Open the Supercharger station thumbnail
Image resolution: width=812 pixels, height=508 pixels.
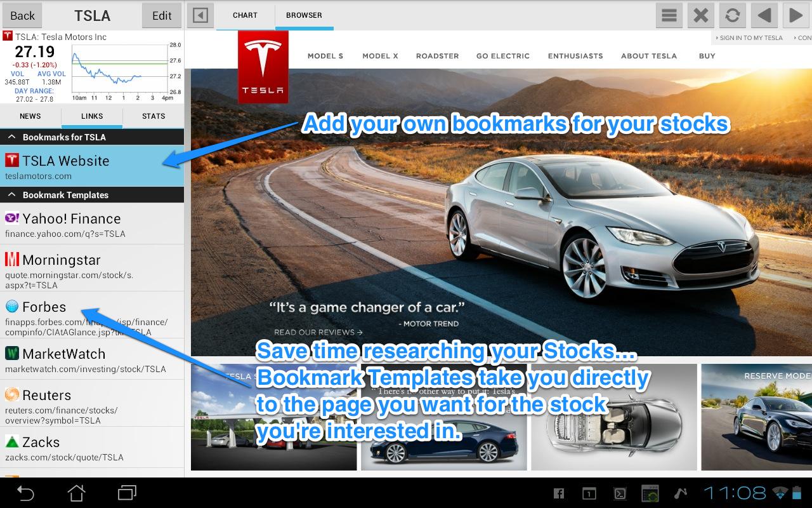(274, 417)
